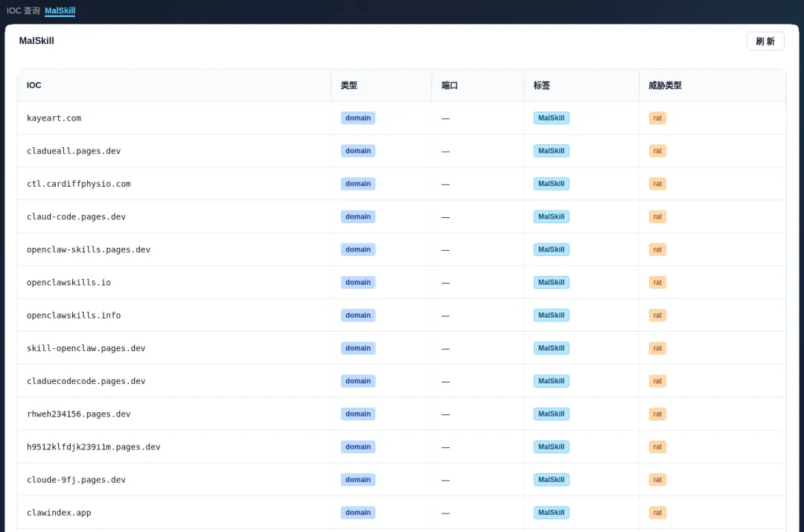The height and width of the screenshot is (532, 804).
Task: Click the claud-code.pages.dev entry
Action: 76,217
